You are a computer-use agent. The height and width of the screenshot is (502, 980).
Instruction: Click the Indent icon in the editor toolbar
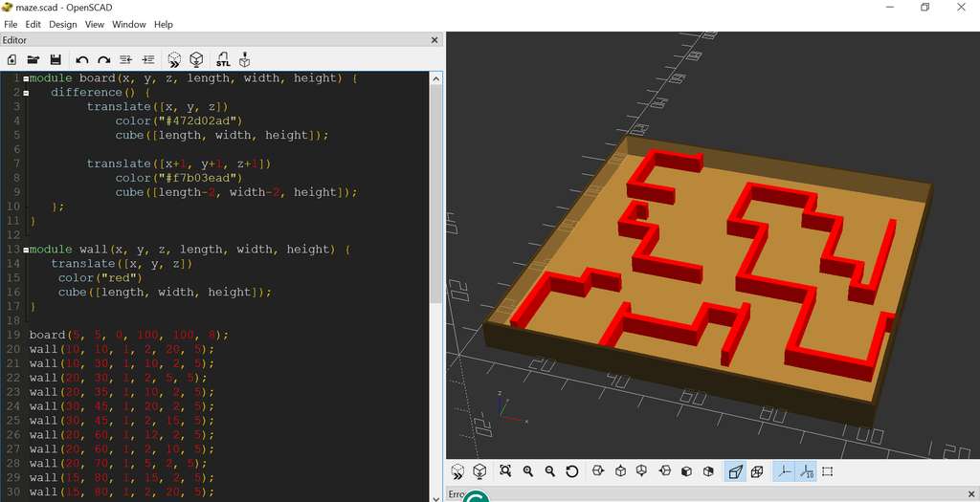(148, 60)
